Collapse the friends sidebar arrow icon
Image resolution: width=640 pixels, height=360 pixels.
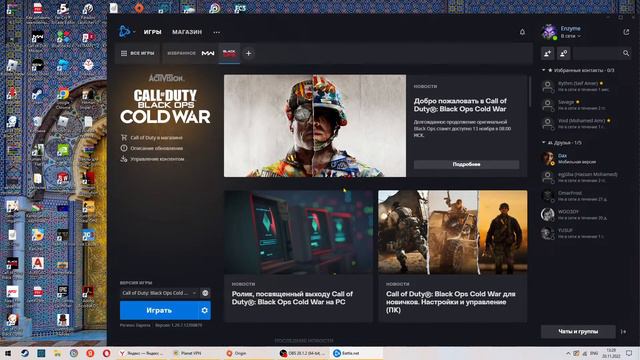(623, 332)
